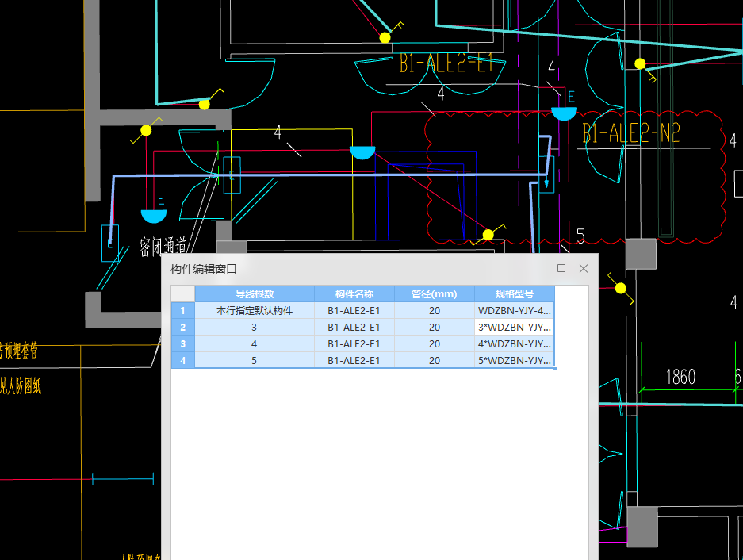Click the blue half-dome lamp beside 密闭通道

[154, 217]
